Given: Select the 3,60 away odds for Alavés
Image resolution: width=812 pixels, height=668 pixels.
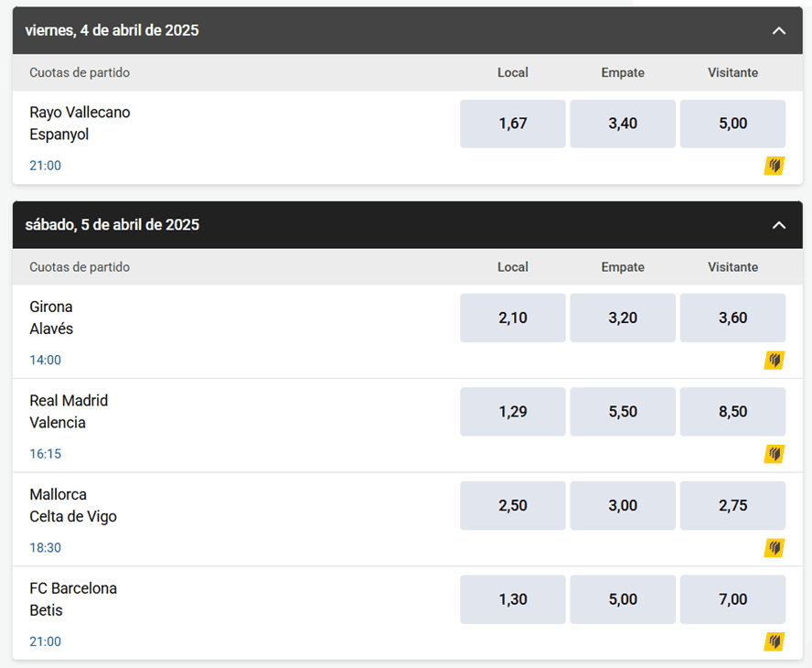Looking at the screenshot, I should click(732, 318).
